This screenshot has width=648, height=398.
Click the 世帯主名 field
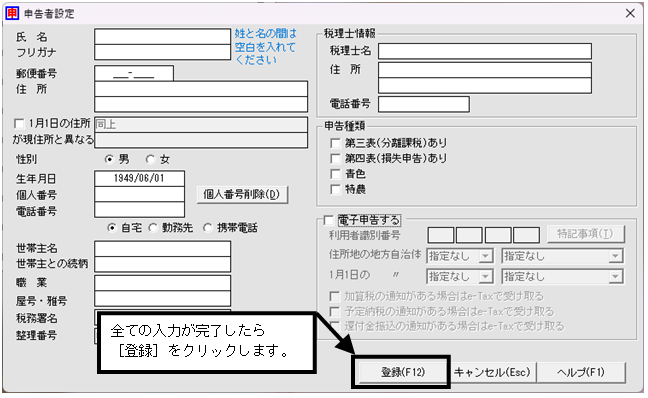162,248
